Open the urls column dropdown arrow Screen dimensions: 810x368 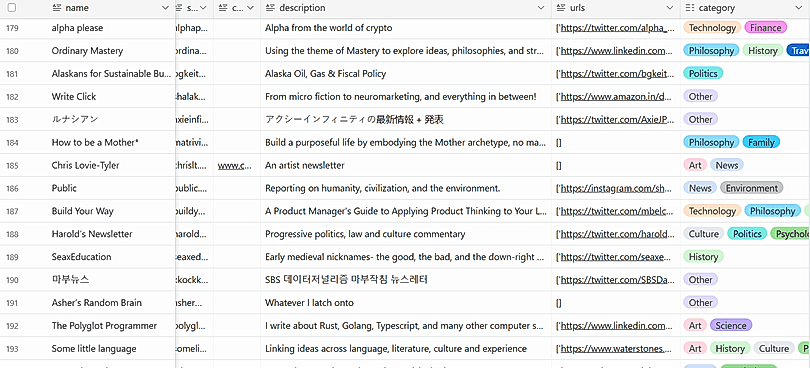tap(670, 8)
